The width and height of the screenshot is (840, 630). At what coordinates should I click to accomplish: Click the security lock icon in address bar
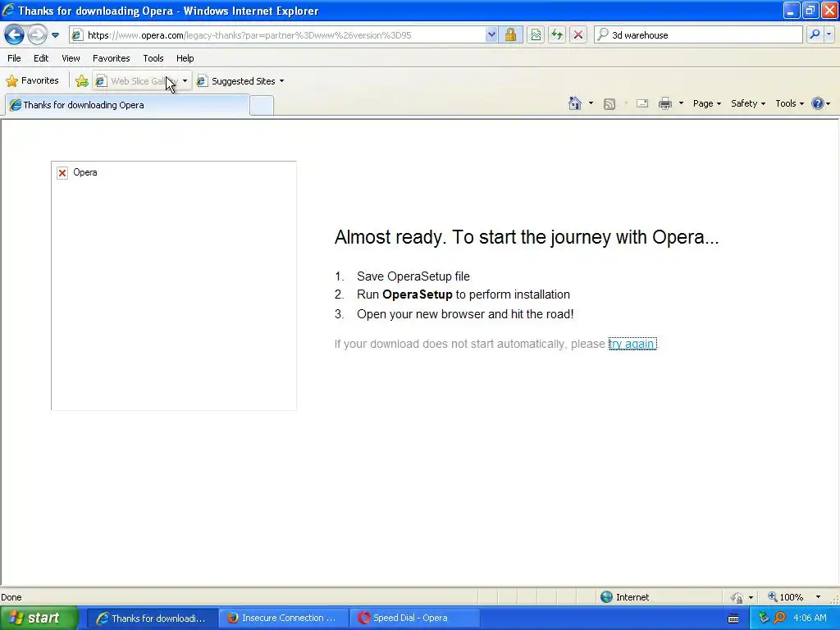[x=510, y=35]
